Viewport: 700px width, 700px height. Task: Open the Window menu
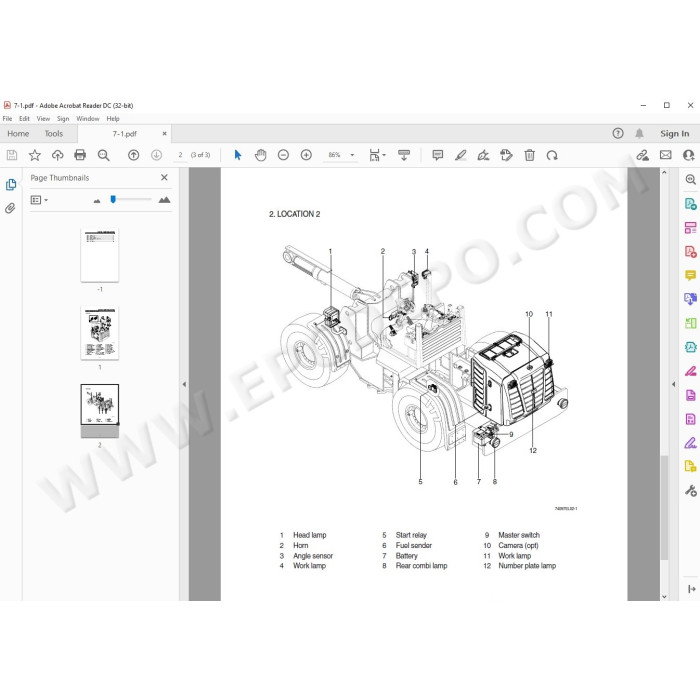[88, 118]
